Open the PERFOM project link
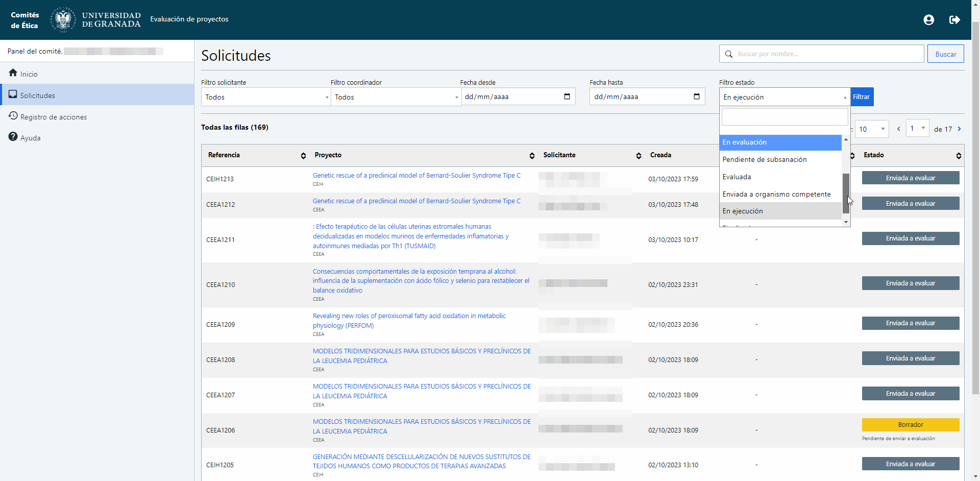Viewport: 980px width, 481px height. click(409, 321)
